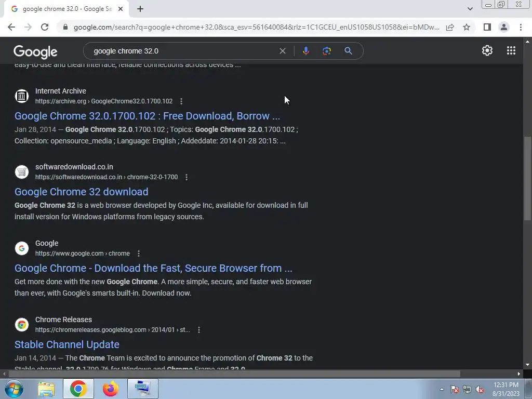Click the address bar URL

point(257,27)
